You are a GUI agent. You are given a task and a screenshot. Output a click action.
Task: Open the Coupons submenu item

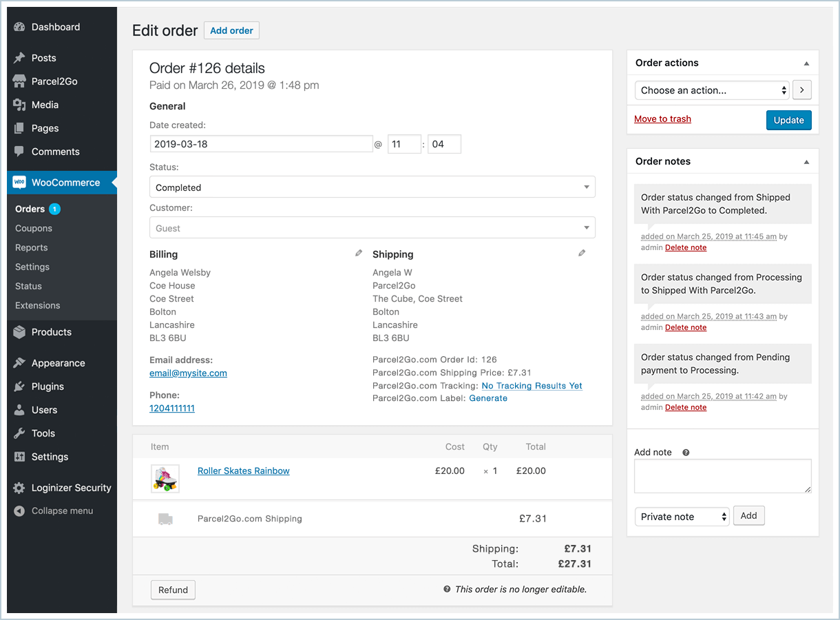[34, 228]
